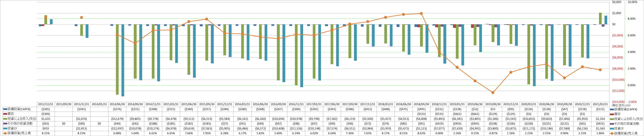Select the ($12,997) 投資CF cell
This screenshot has width=644, height=136.
[117, 128]
